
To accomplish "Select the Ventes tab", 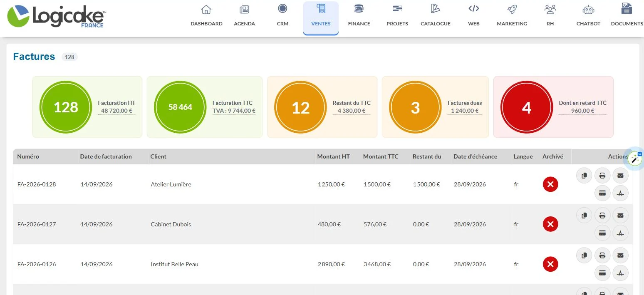I will 321,18.
